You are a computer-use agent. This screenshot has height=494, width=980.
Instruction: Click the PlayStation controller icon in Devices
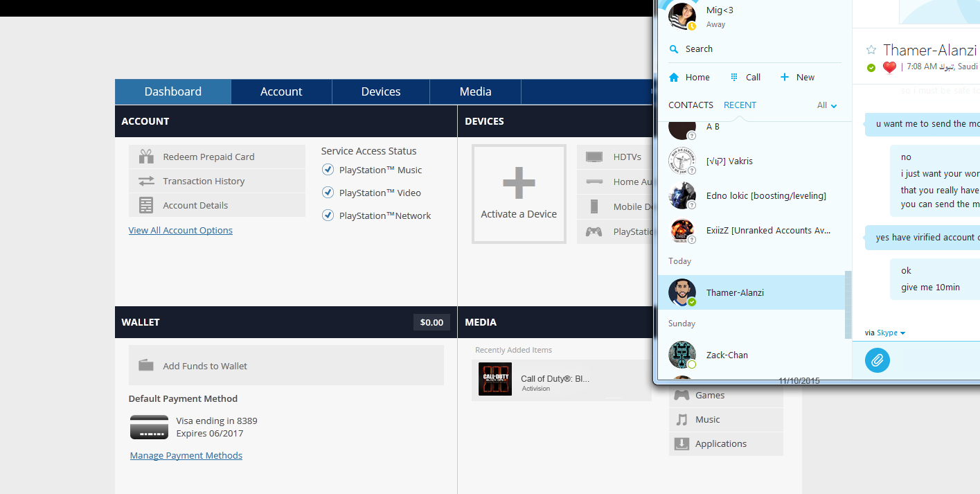(x=594, y=231)
